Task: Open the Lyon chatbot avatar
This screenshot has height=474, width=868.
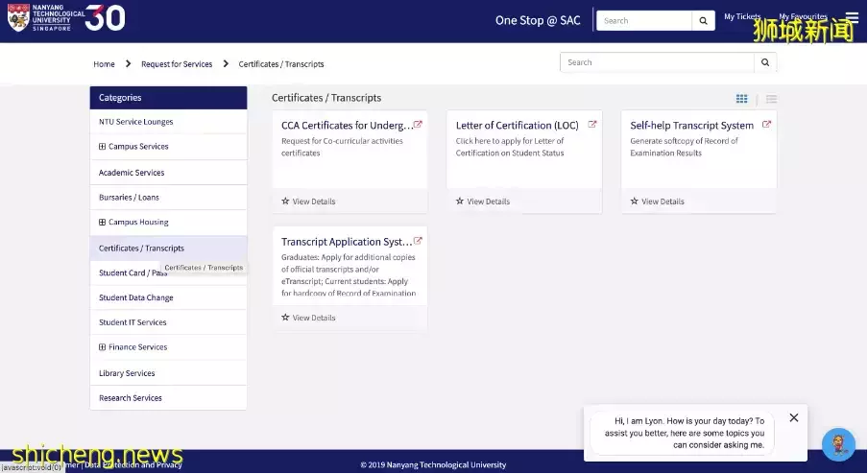Action: coord(838,444)
